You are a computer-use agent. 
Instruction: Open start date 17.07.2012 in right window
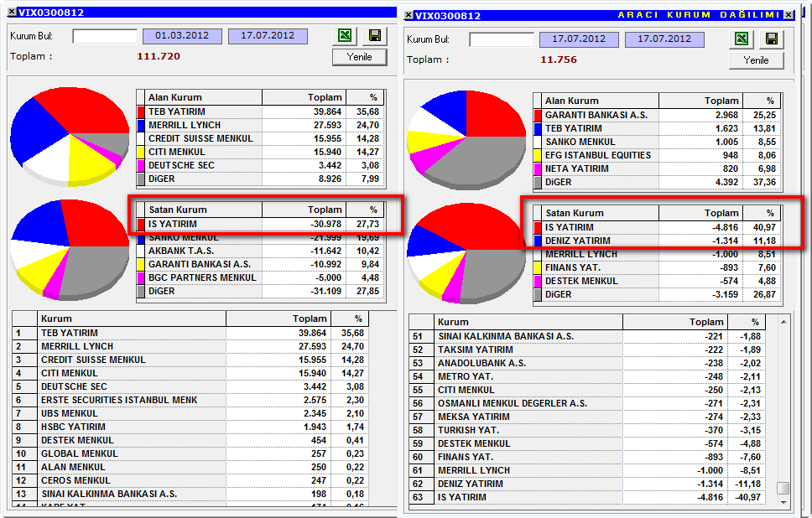click(x=579, y=39)
